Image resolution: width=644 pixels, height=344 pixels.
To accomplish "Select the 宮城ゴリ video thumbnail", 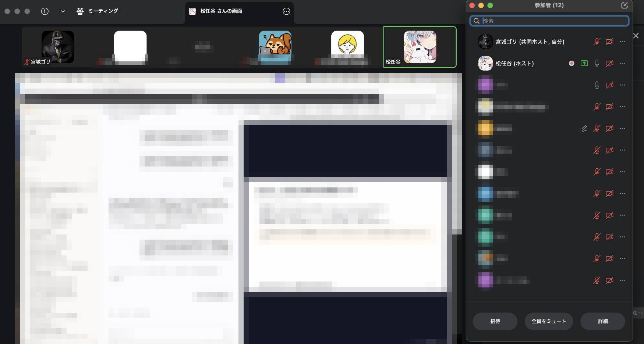I will 58,47.
